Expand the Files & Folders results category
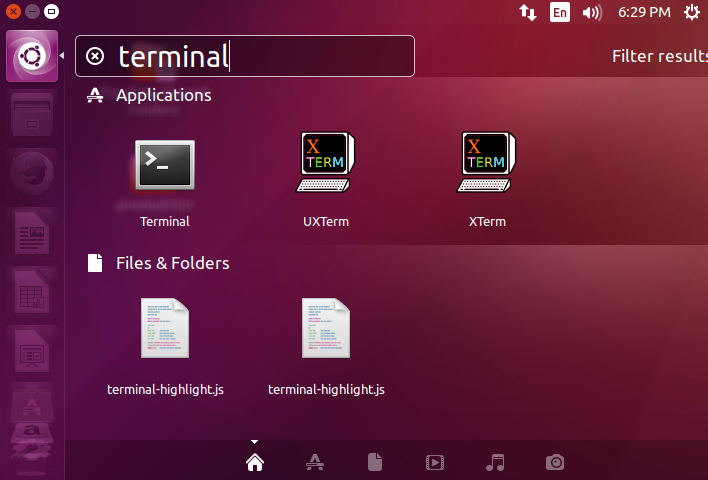 pyautogui.click(x=172, y=263)
